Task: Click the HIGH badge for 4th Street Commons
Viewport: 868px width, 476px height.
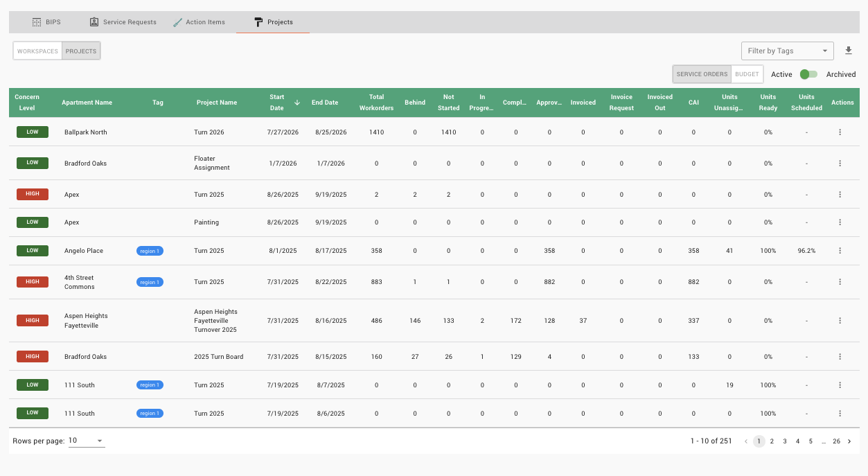Action: tap(33, 281)
